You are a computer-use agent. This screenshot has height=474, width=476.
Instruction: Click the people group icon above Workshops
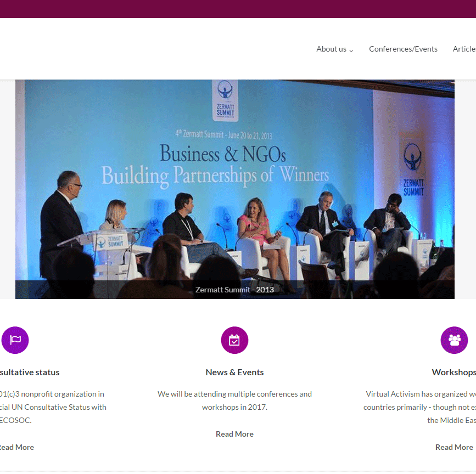click(454, 340)
